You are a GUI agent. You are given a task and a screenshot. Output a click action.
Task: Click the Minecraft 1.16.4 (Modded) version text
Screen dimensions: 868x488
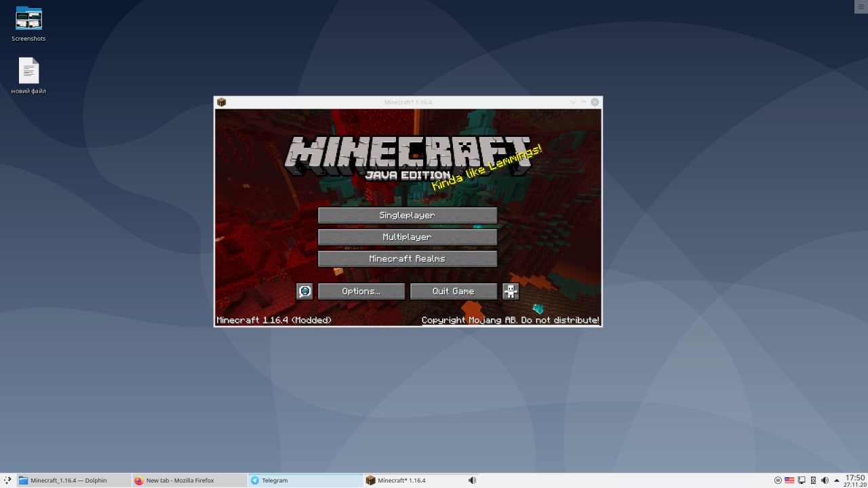274,320
